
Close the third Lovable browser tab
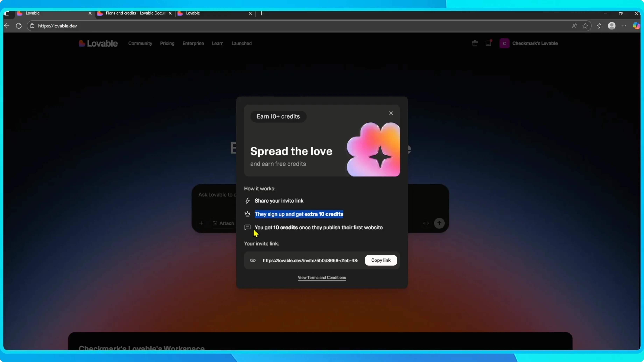tap(250, 13)
